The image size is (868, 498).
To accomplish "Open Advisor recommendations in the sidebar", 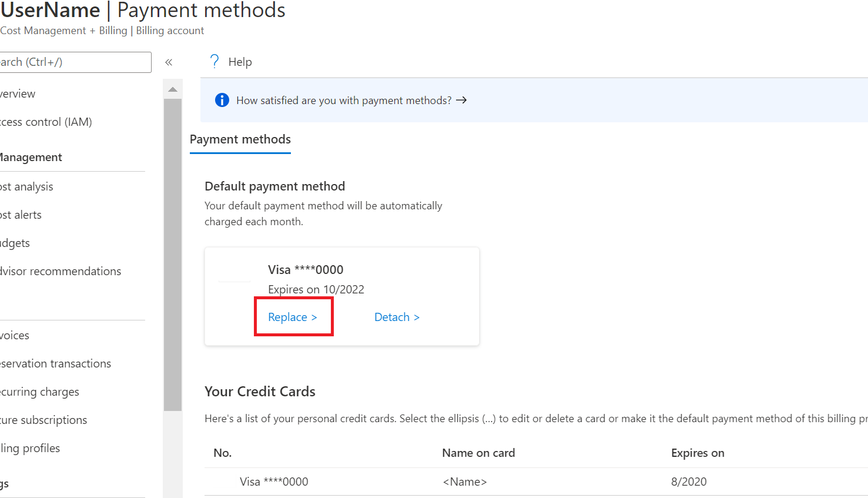I will pos(61,271).
